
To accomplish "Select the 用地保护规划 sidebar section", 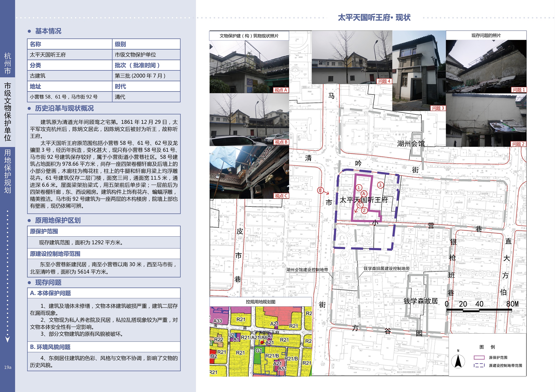I will coord(7,171).
